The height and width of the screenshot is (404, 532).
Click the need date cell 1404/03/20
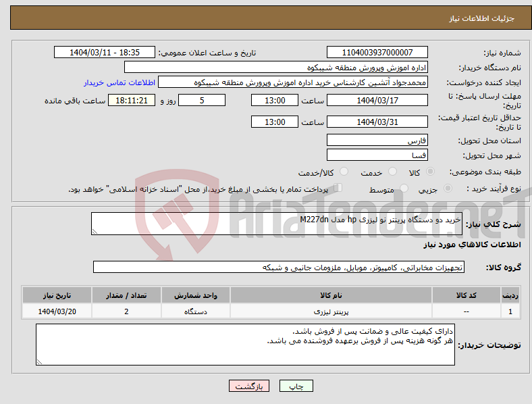[x=57, y=311]
